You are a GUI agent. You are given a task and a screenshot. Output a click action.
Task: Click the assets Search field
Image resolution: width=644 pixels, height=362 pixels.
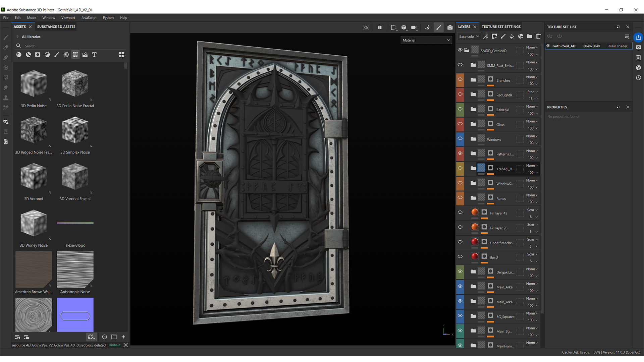70,46
